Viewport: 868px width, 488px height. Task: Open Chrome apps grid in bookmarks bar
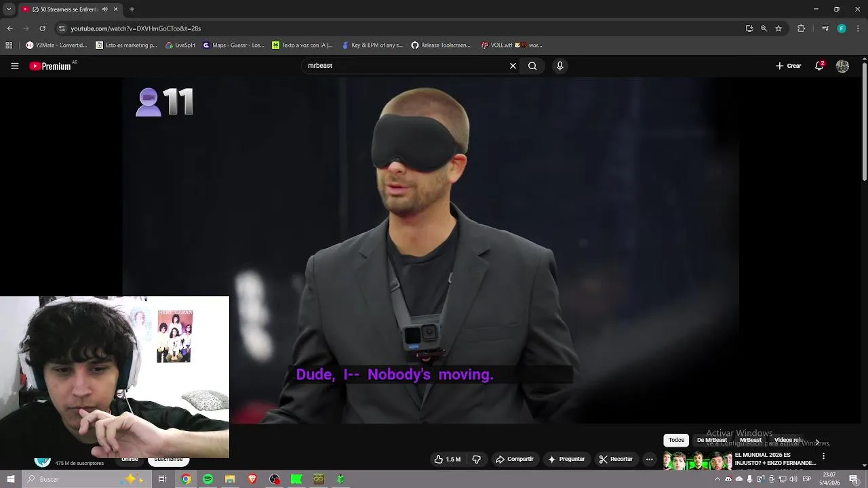click(9, 45)
